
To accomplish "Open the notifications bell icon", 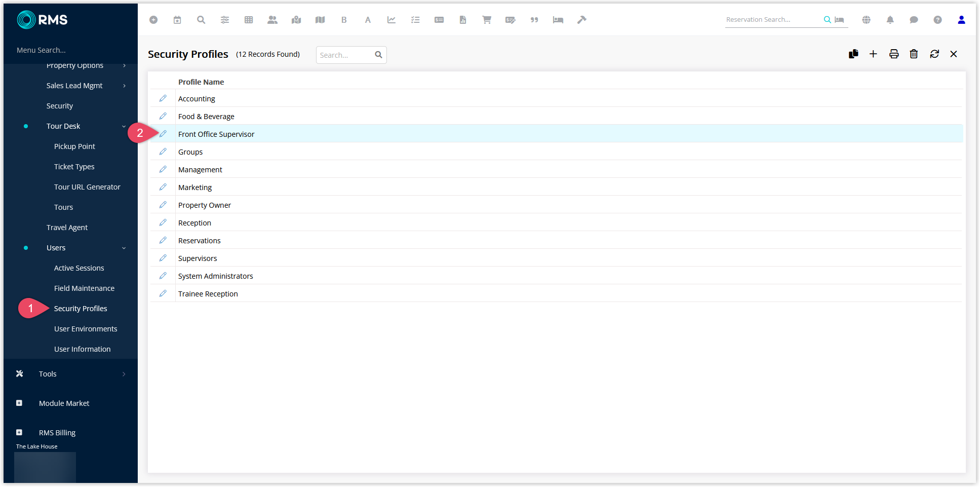I will [890, 20].
